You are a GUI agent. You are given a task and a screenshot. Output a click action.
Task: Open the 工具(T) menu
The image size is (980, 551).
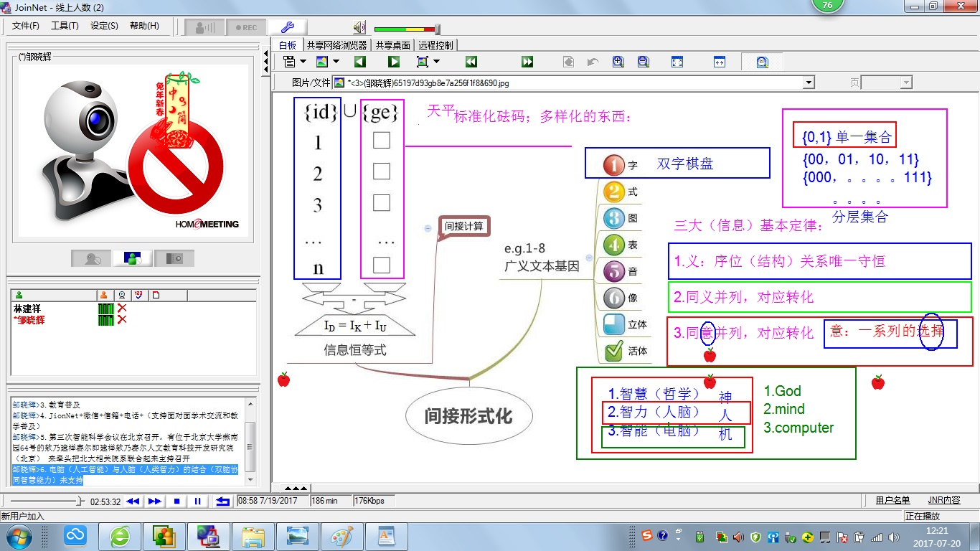pos(65,26)
